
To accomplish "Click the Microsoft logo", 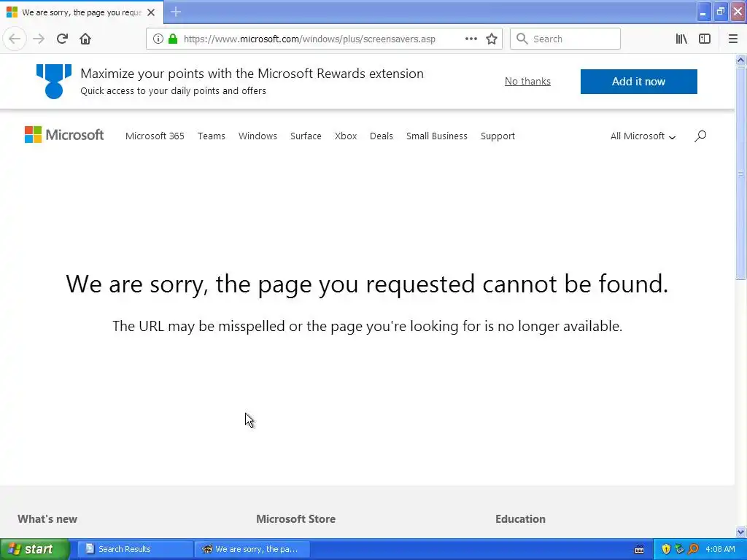I will pos(64,135).
